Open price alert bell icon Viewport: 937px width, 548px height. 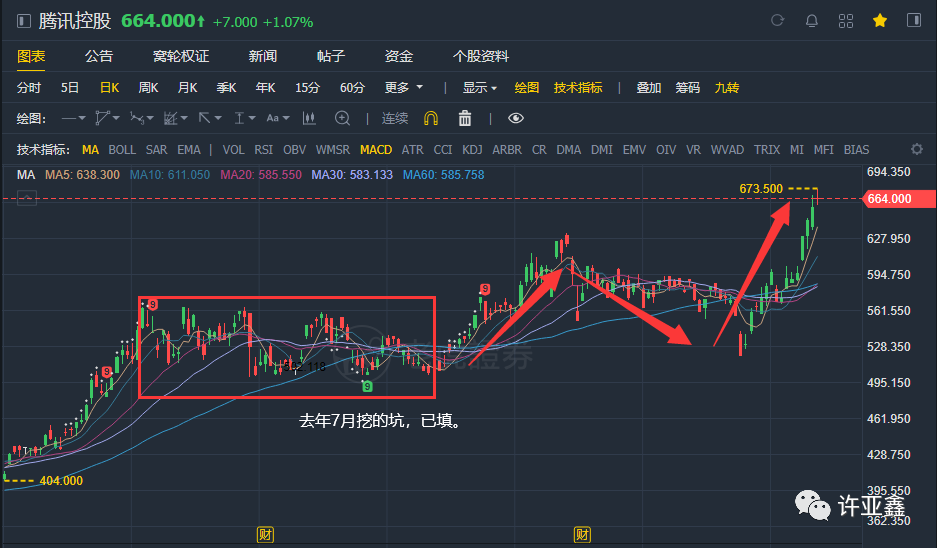tap(812, 21)
